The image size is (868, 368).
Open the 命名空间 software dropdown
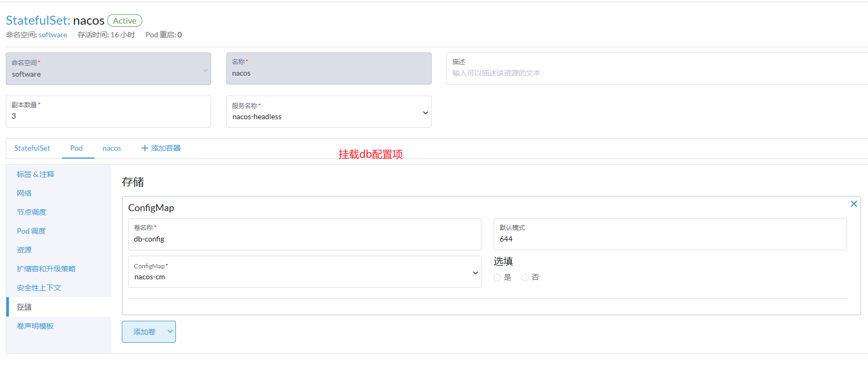point(108,69)
